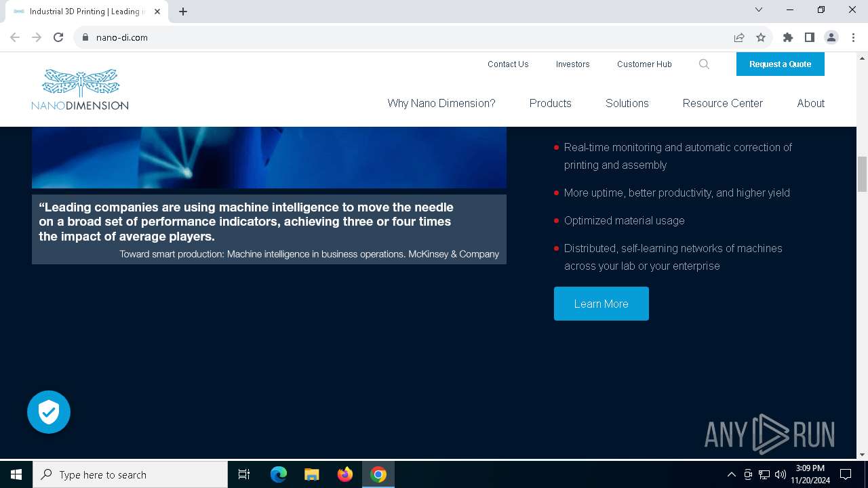
Task: Click the Learn More button
Action: [x=601, y=304]
